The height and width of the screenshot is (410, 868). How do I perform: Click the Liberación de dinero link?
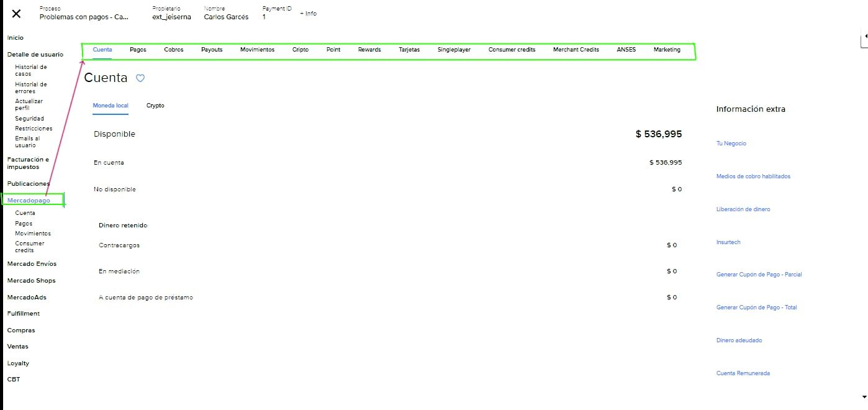pyautogui.click(x=743, y=209)
